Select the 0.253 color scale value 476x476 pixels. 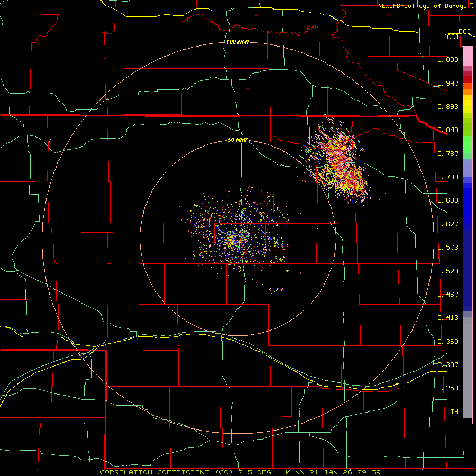click(x=448, y=388)
